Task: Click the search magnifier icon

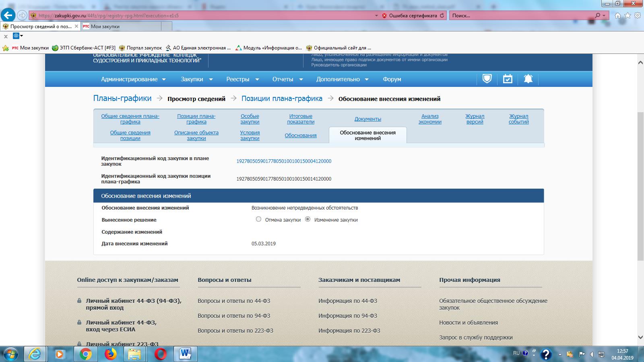Action: click(x=598, y=15)
